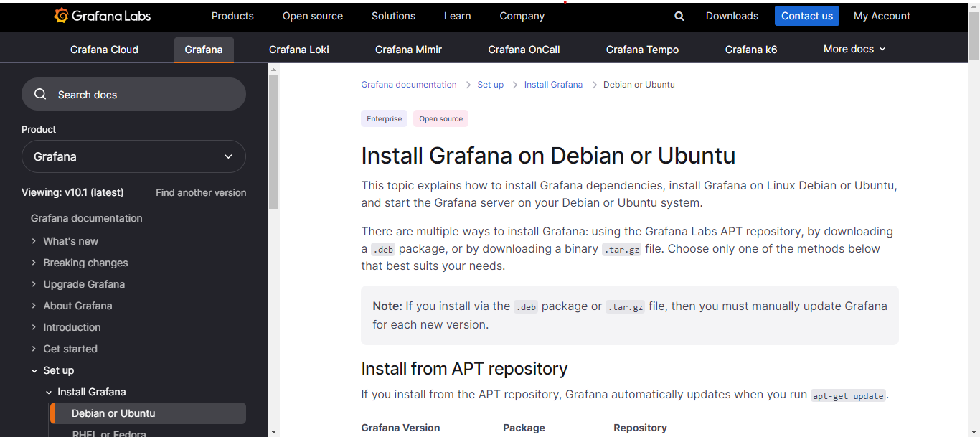Open the Product Grafana dropdown
This screenshot has width=980, height=437.
133,156
